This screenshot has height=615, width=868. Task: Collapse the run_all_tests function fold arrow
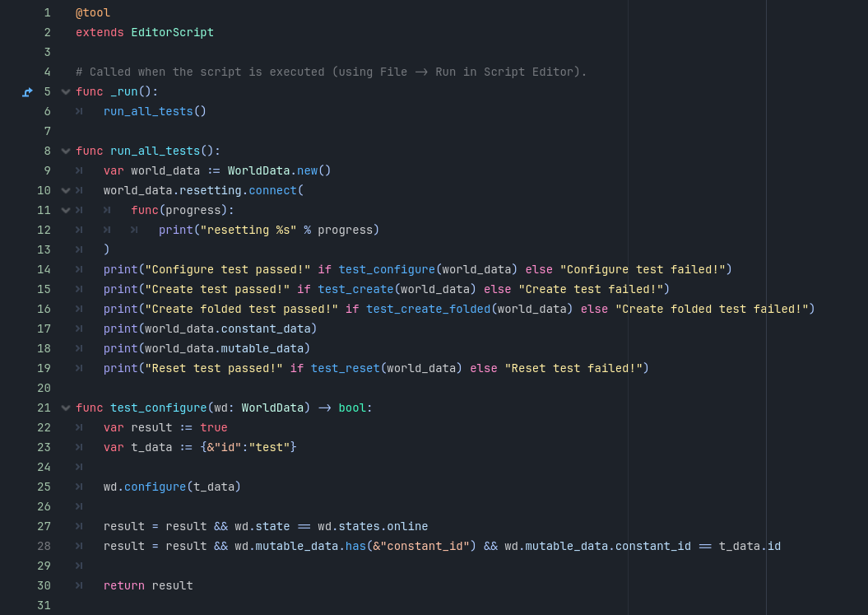(66, 151)
